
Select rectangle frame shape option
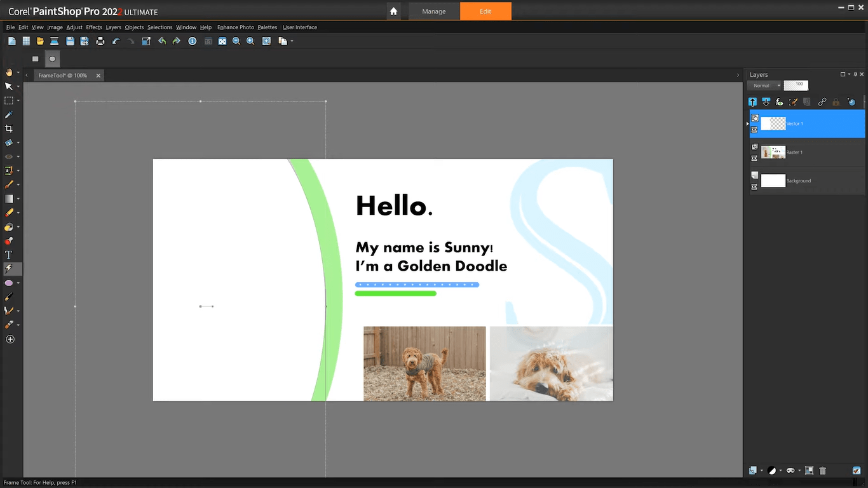[x=36, y=59]
